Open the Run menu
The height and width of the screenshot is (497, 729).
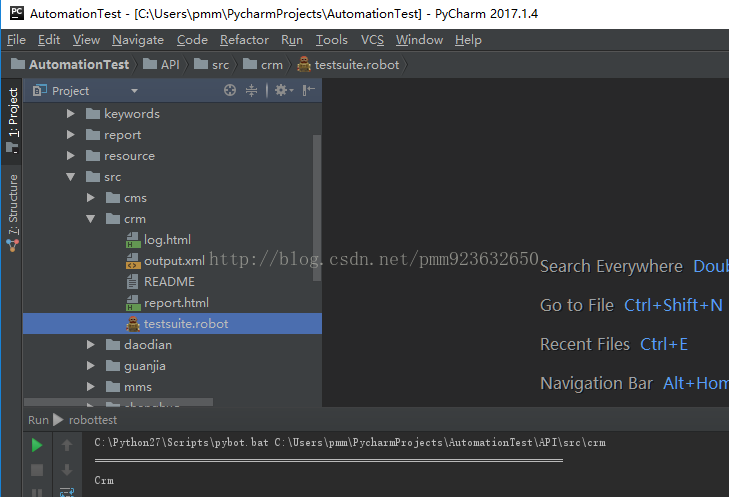click(292, 40)
